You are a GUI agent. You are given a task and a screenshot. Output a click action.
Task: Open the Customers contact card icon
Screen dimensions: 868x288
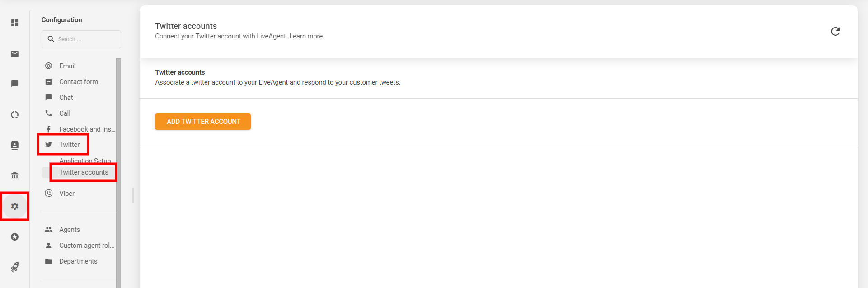(x=15, y=145)
